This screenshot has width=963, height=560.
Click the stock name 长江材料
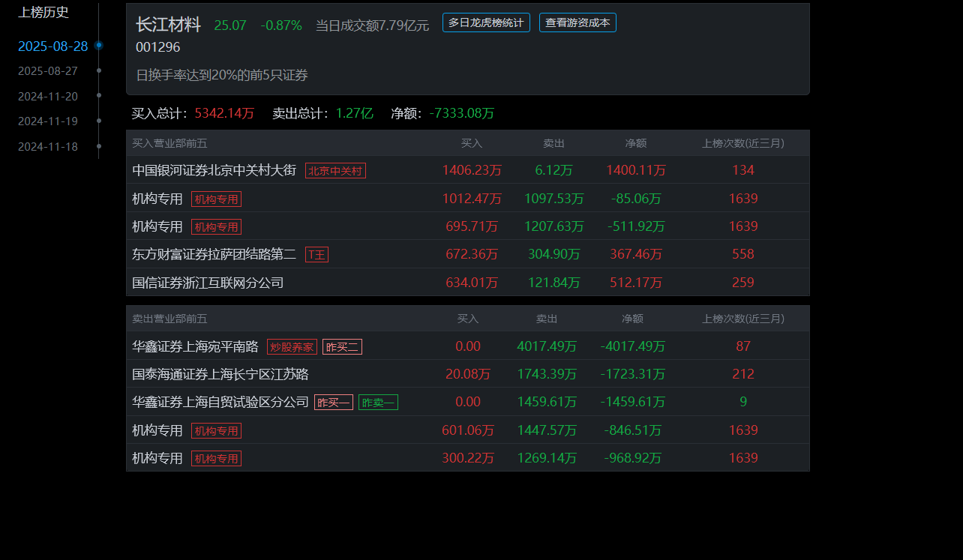point(168,25)
